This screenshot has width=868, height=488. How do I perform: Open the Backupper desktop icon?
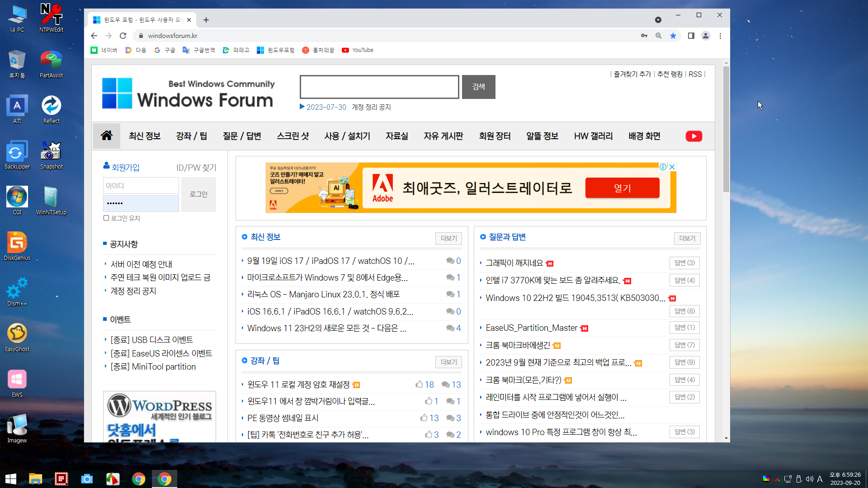click(17, 155)
